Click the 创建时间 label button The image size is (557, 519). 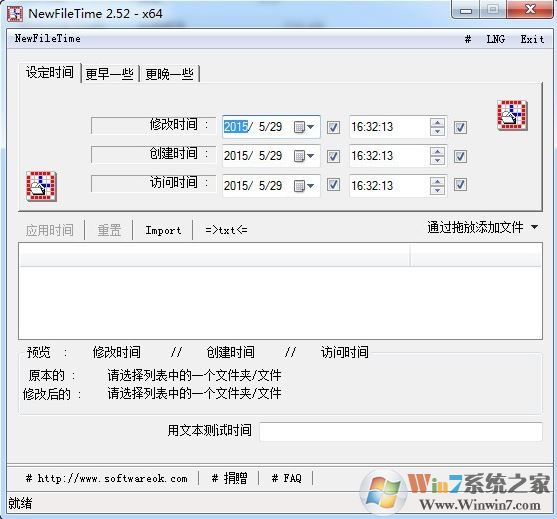coord(153,155)
